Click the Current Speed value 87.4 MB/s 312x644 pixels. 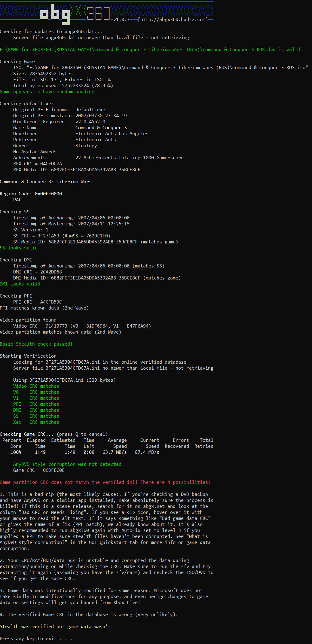tap(147, 452)
